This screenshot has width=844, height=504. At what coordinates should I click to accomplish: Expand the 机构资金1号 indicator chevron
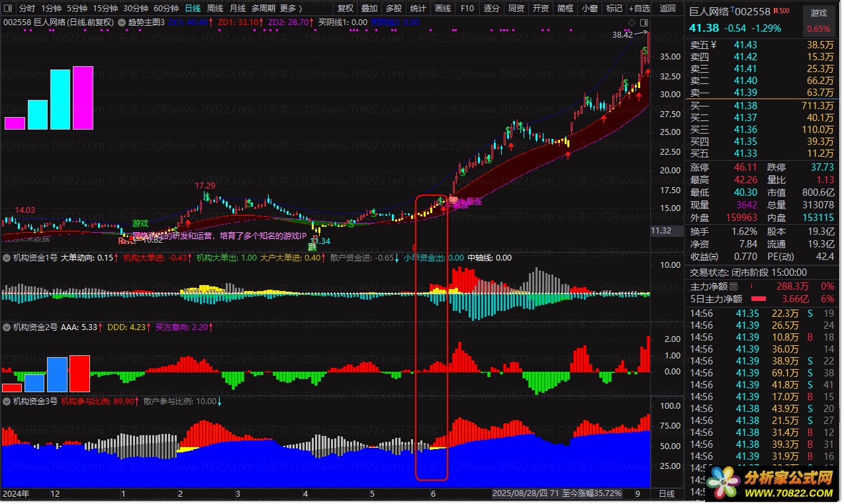click(x=7, y=258)
